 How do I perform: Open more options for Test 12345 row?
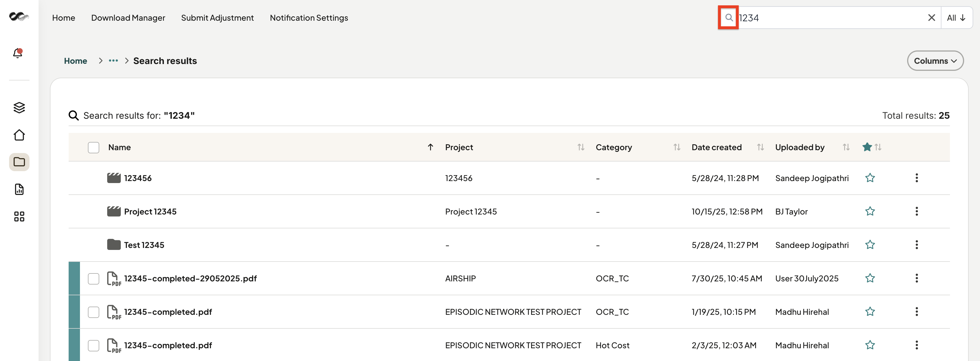tap(916, 245)
